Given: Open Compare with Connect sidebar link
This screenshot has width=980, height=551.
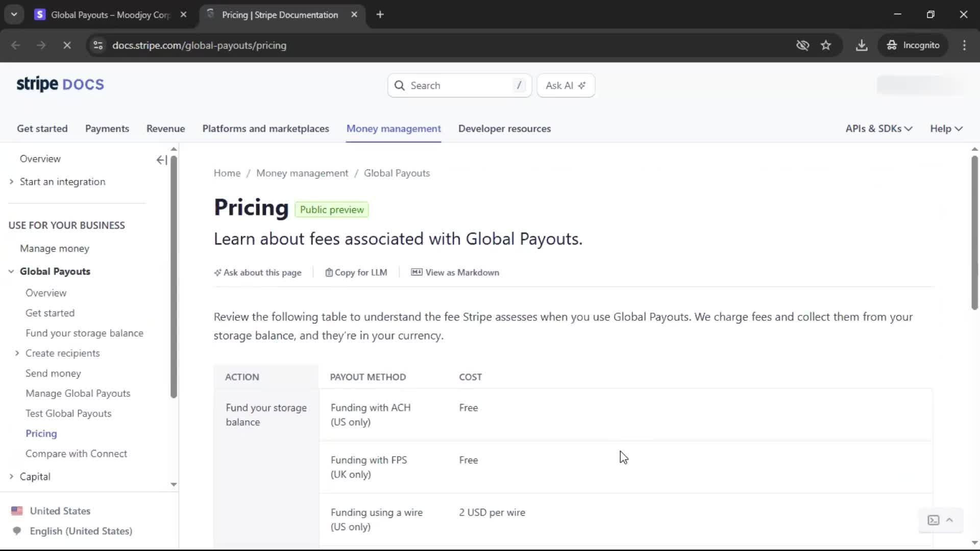Looking at the screenshot, I should (76, 454).
